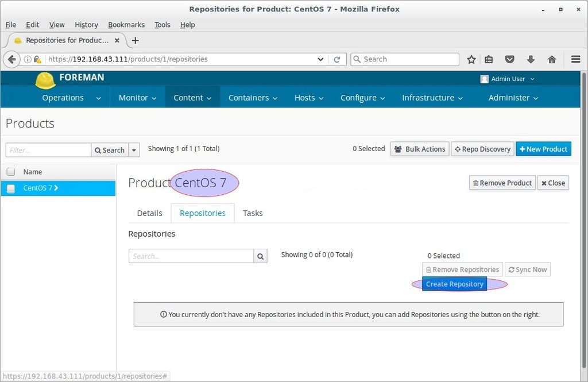Open Admin User account dropdown
Viewport: 588px width, 382px height.
coord(512,79)
